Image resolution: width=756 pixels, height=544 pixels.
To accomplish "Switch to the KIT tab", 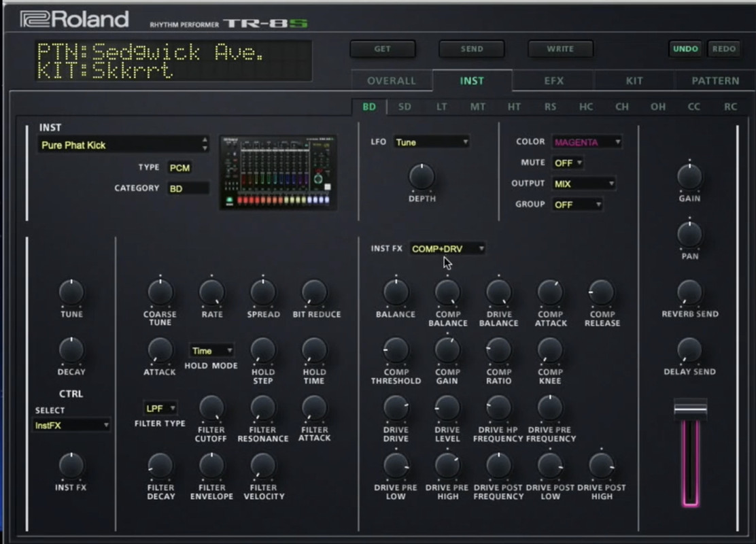I will (634, 80).
